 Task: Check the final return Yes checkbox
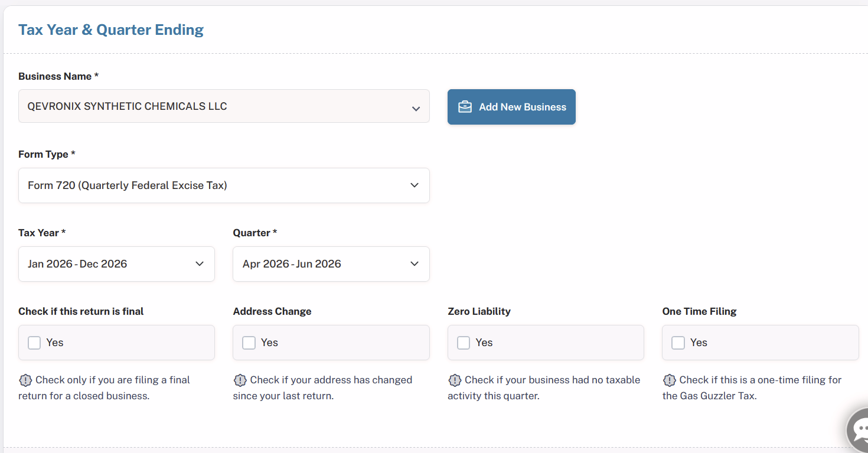(34, 343)
